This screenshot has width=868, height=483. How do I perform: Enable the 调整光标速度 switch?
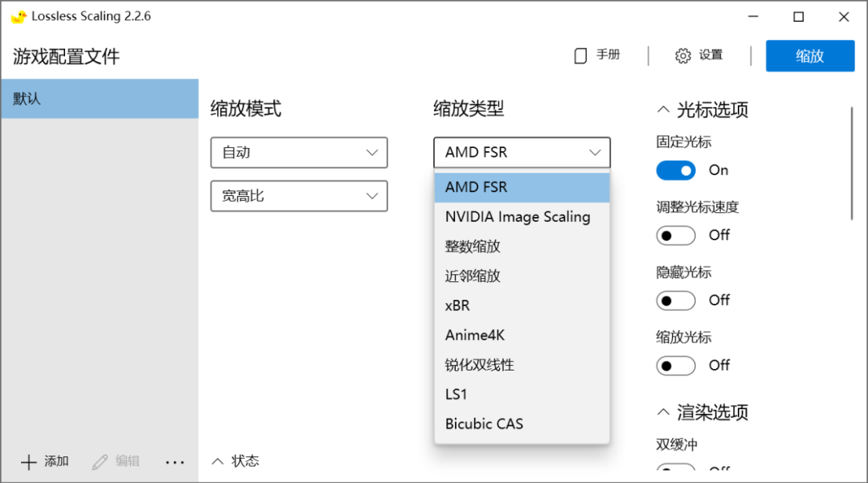coord(675,235)
